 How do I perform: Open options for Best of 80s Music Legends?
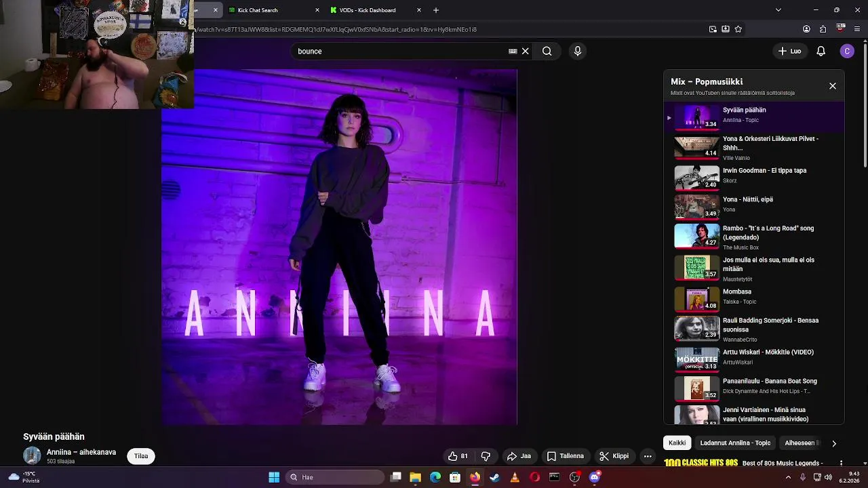tap(842, 464)
